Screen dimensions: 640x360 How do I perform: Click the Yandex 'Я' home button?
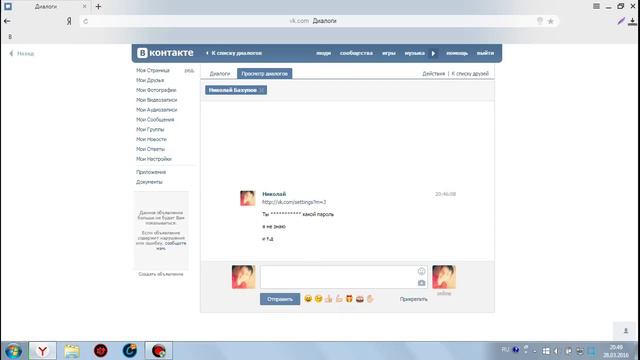pyautogui.click(x=69, y=21)
